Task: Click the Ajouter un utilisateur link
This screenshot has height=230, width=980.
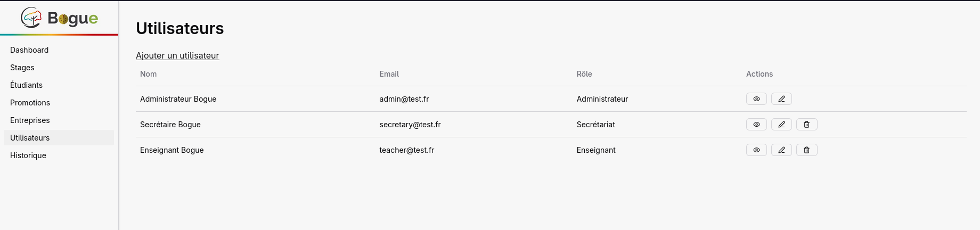Action: (x=177, y=55)
